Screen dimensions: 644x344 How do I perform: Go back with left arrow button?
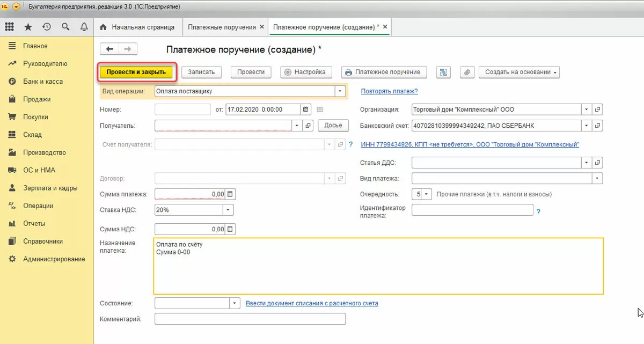(110, 49)
